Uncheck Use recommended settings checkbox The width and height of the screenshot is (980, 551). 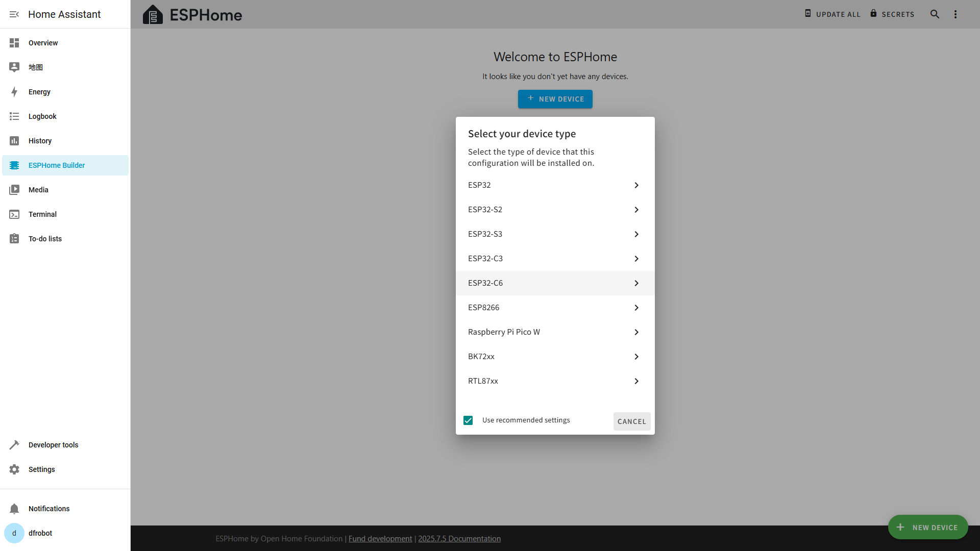click(x=468, y=420)
